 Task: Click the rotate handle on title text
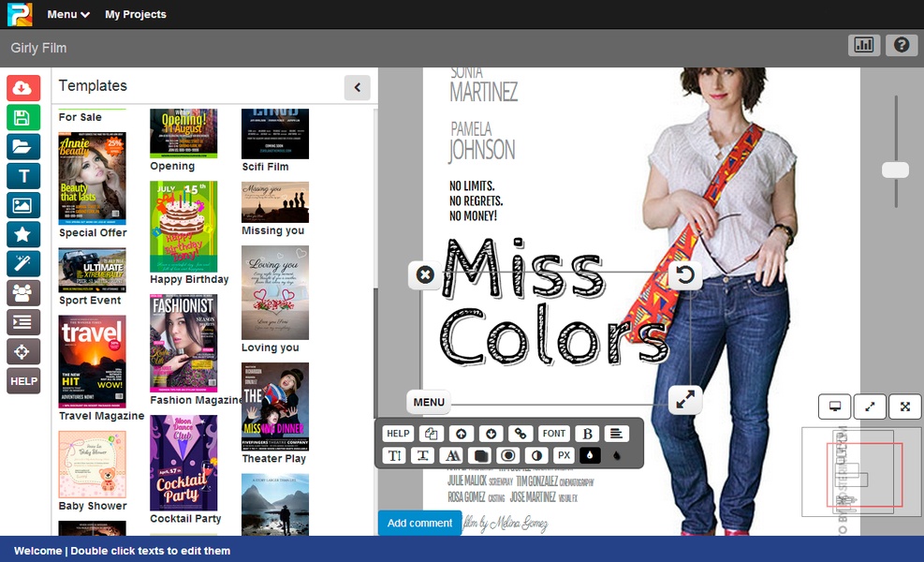click(x=684, y=274)
